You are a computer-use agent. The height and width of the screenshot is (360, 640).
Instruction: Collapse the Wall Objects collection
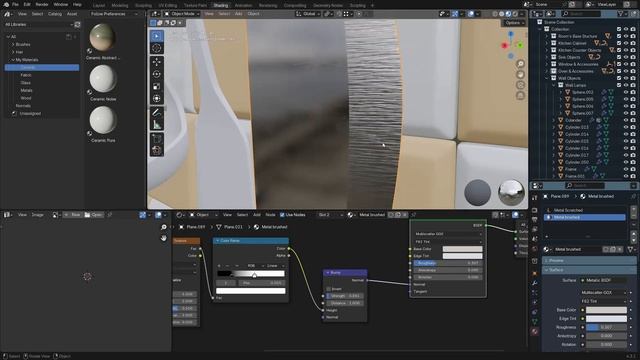[547, 78]
